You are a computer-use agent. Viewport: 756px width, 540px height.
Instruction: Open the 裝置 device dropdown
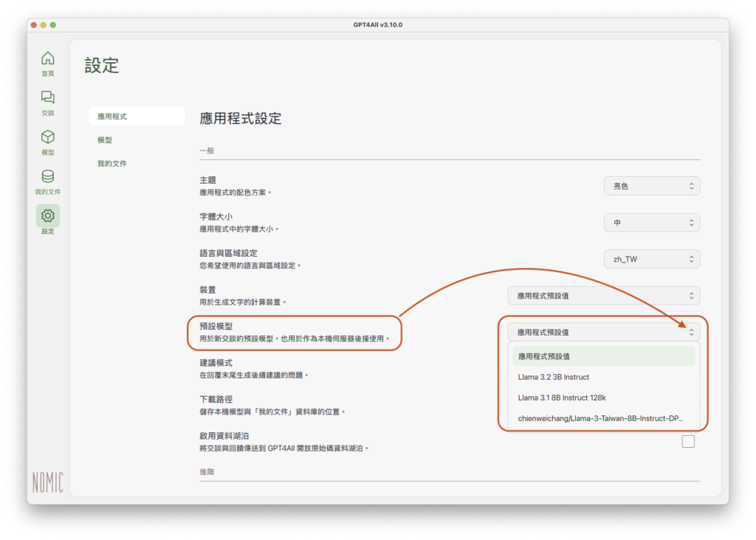tap(603, 295)
